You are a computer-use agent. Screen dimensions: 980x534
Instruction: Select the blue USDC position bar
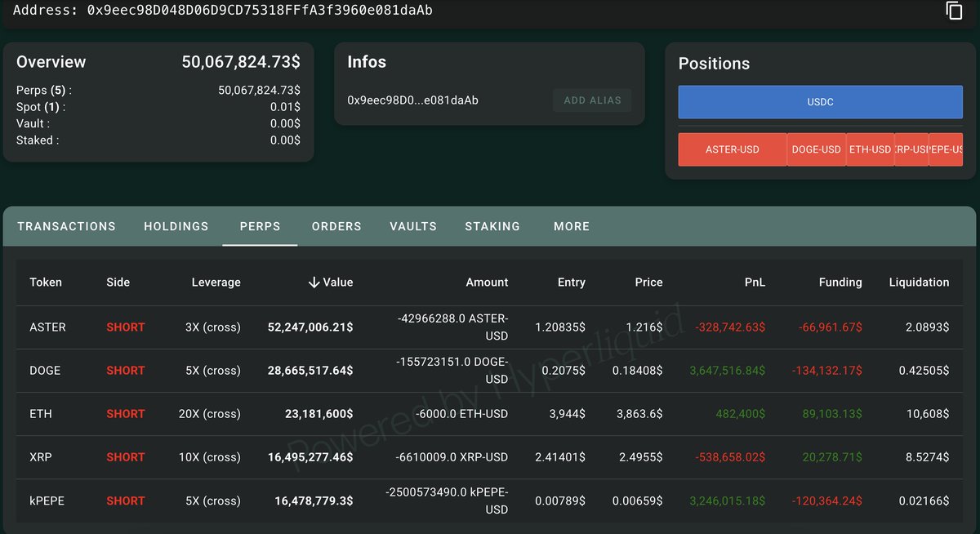point(820,102)
